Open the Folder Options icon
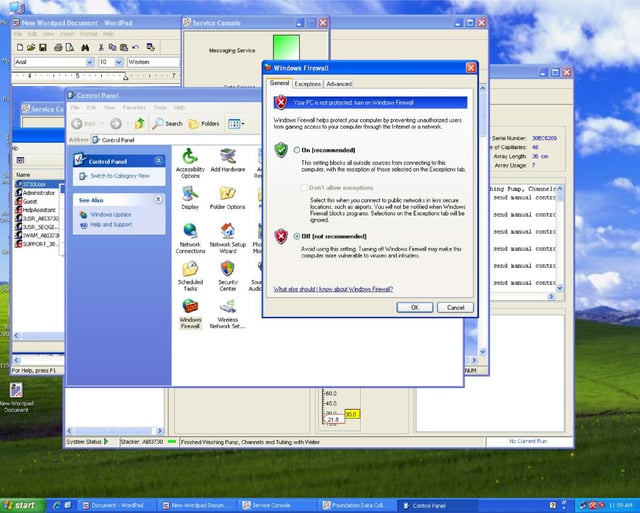Screen dimensions: 640x513 pos(228,198)
